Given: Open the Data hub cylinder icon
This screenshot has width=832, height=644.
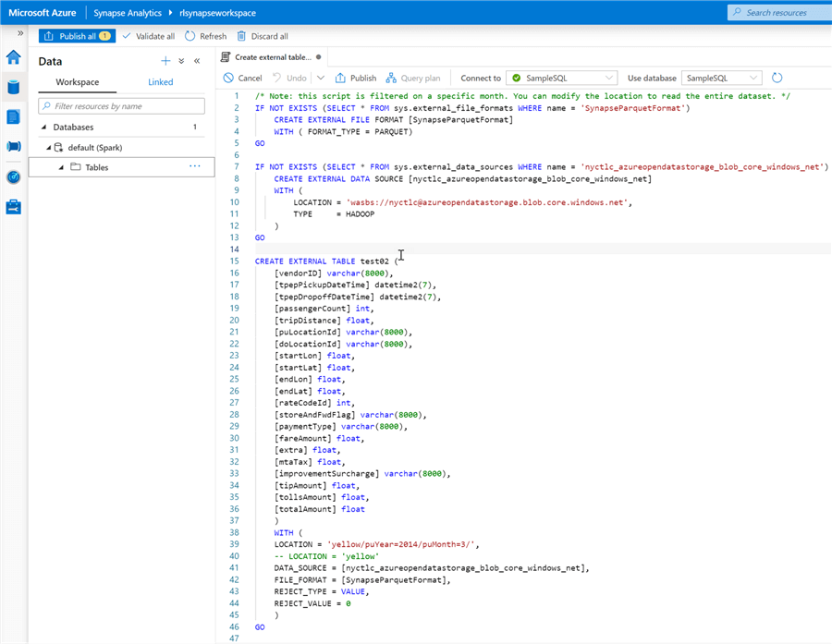Looking at the screenshot, I should 14,87.
